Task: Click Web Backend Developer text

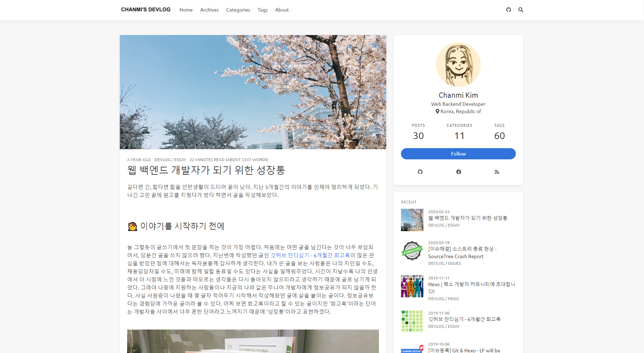Action: click(x=458, y=104)
